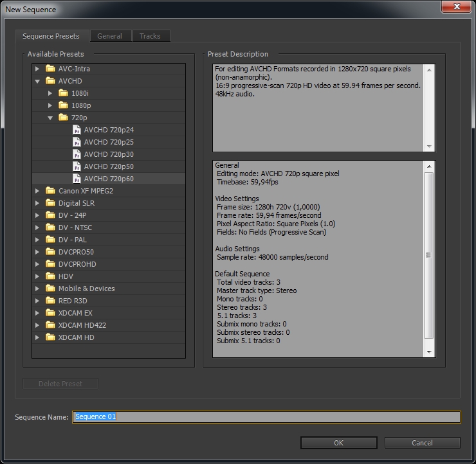Click the HDV folder icon

click(x=50, y=276)
